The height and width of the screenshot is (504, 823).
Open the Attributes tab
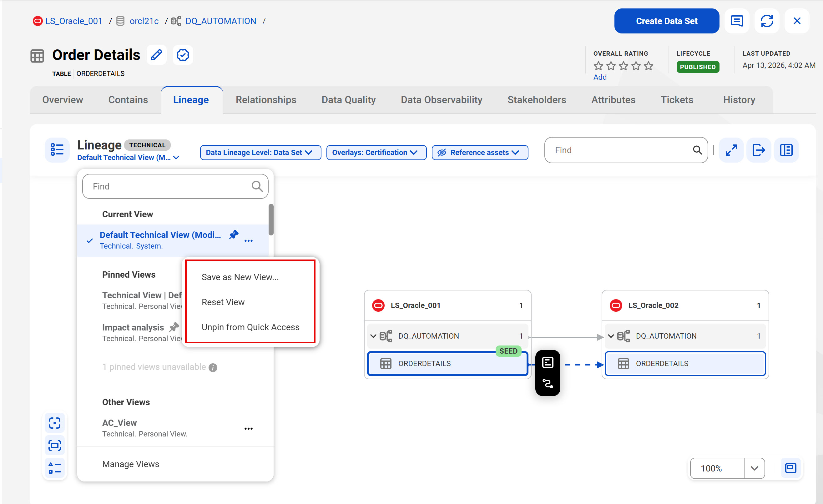[613, 99]
